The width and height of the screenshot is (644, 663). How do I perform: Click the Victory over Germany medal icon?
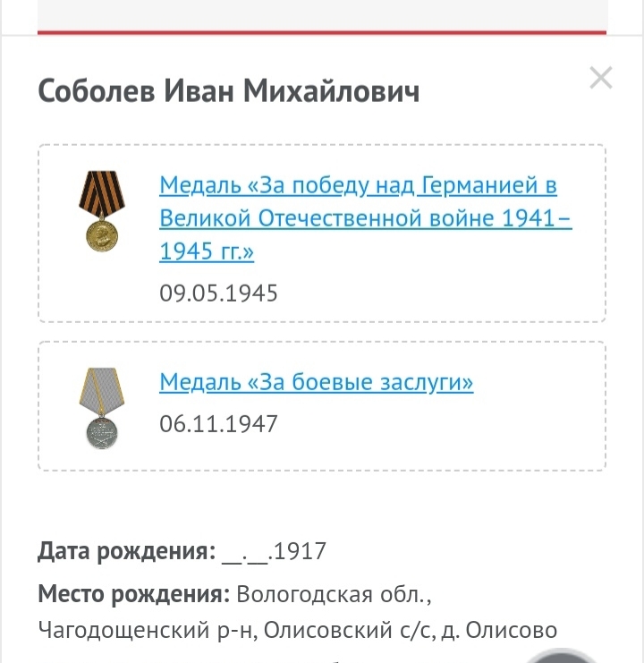pos(102,210)
